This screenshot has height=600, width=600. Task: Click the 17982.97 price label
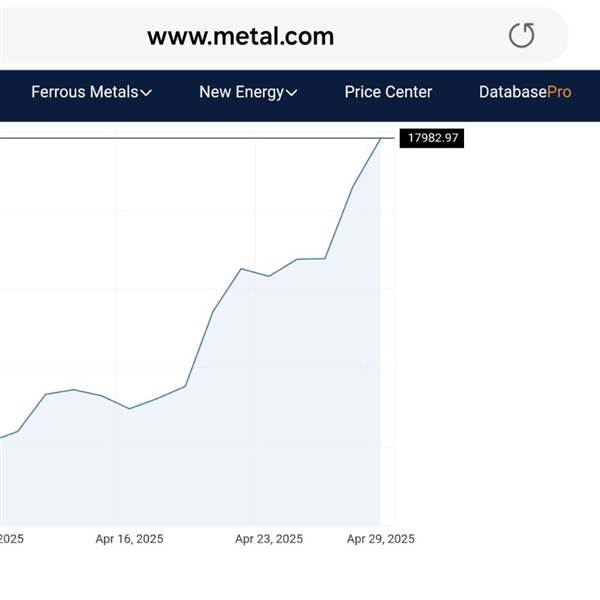(x=432, y=138)
